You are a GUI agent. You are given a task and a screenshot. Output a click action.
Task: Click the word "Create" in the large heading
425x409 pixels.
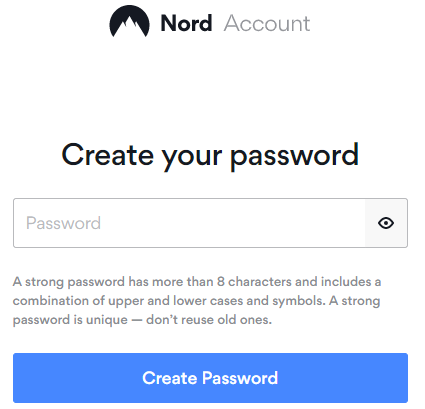[107, 155]
